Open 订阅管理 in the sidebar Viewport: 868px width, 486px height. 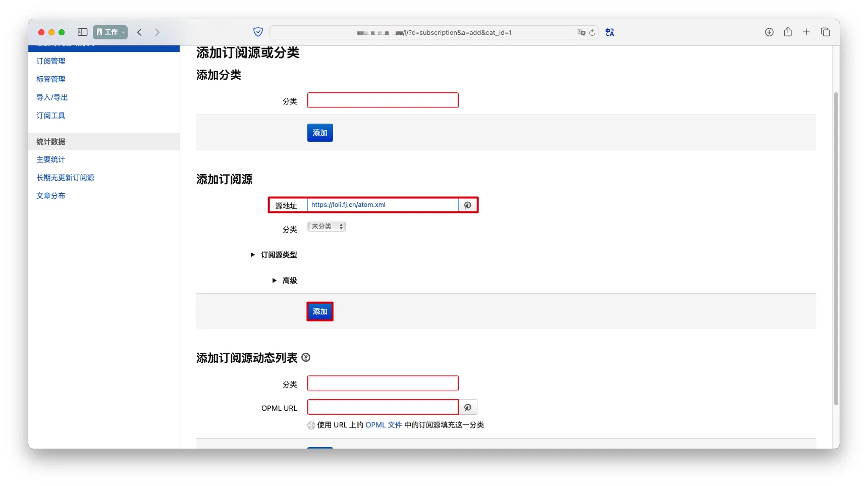tap(50, 61)
